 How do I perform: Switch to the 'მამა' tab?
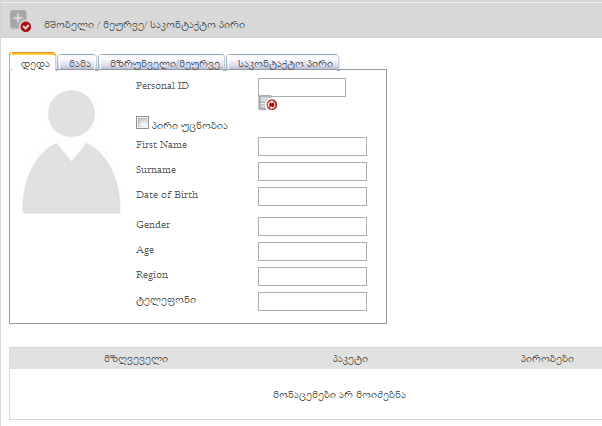(x=77, y=63)
